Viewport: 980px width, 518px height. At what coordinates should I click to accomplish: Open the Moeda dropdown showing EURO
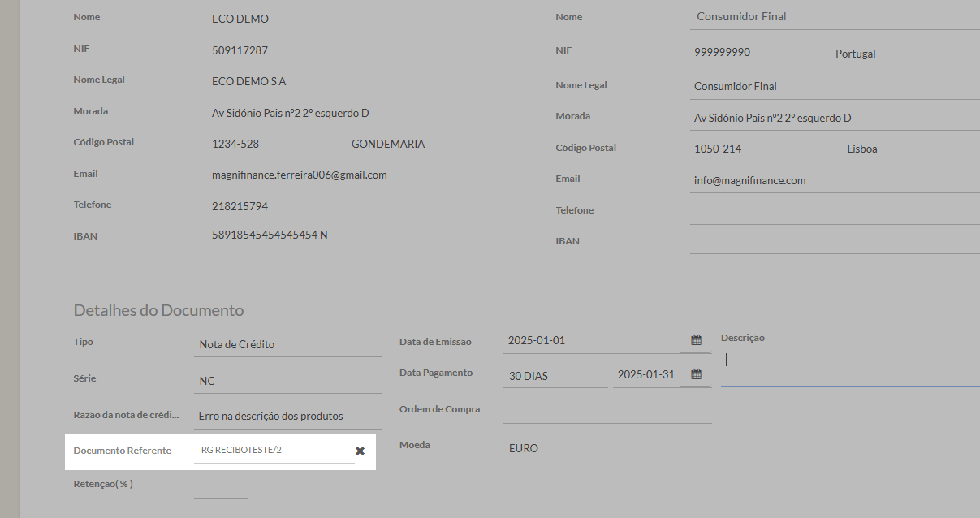(607, 447)
